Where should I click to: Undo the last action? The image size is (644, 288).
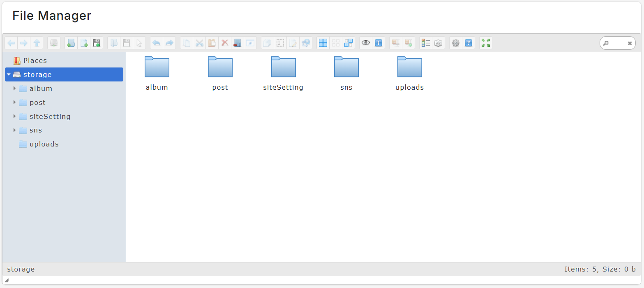[157, 43]
